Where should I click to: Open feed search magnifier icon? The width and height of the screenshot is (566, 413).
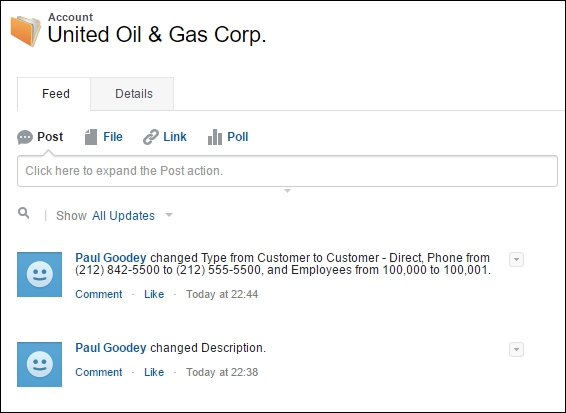24,213
